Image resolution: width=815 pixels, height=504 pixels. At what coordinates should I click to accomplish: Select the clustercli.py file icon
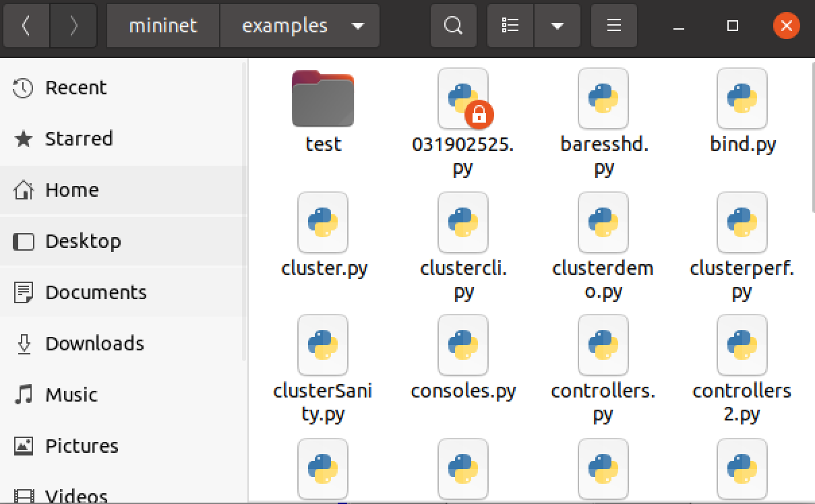pos(463,222)
